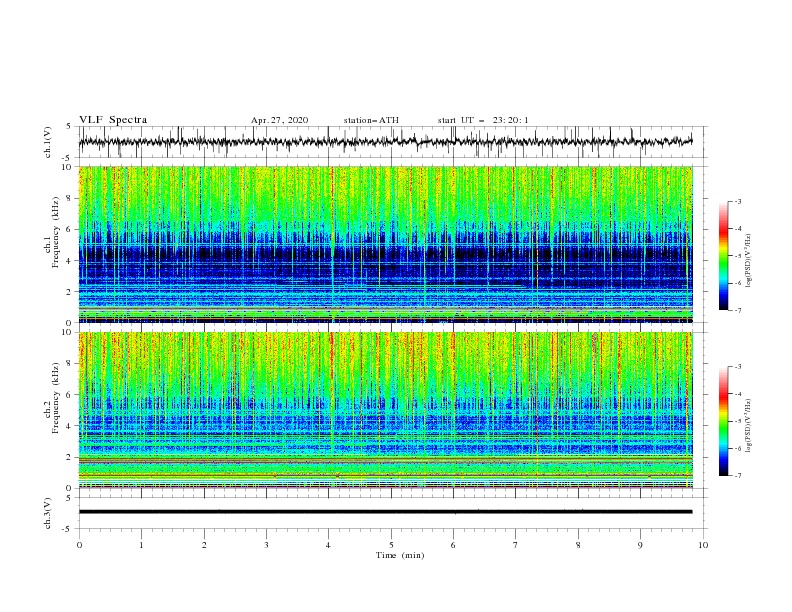Click time tick label '0' on x-axis
The height and width of the screenshot is (612, 792).
pyautogui.click(x=79, y=545)
